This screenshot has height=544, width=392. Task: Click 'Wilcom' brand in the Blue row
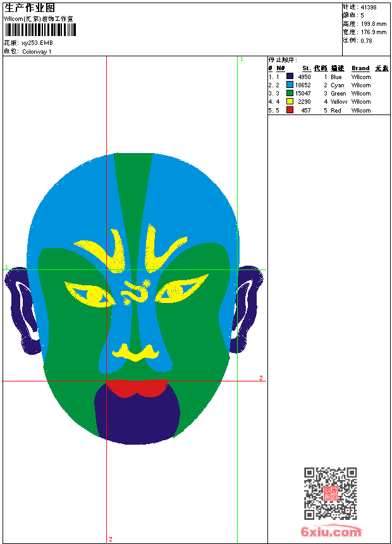point(361,77)
